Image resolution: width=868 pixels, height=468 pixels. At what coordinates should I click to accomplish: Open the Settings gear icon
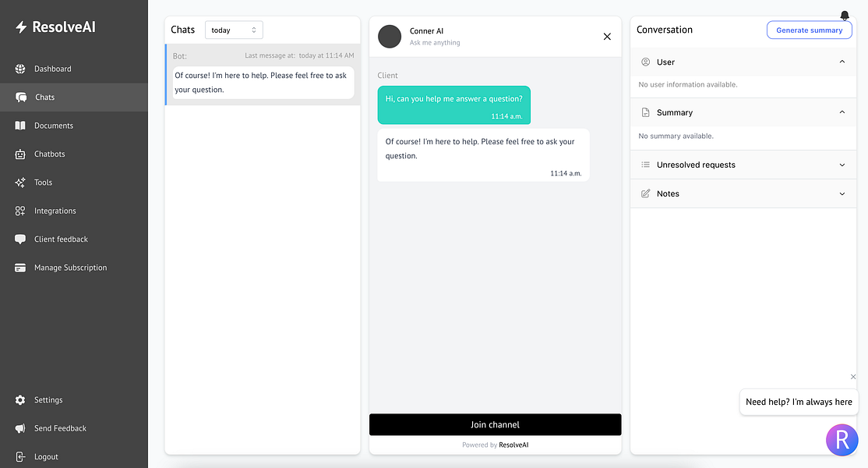pos(20,400)
